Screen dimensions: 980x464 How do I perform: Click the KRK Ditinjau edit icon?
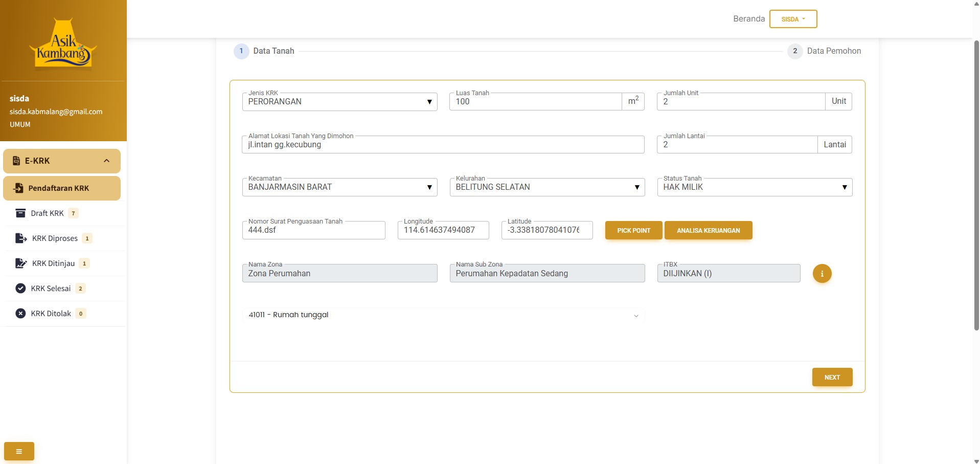(x=21, y=263)
